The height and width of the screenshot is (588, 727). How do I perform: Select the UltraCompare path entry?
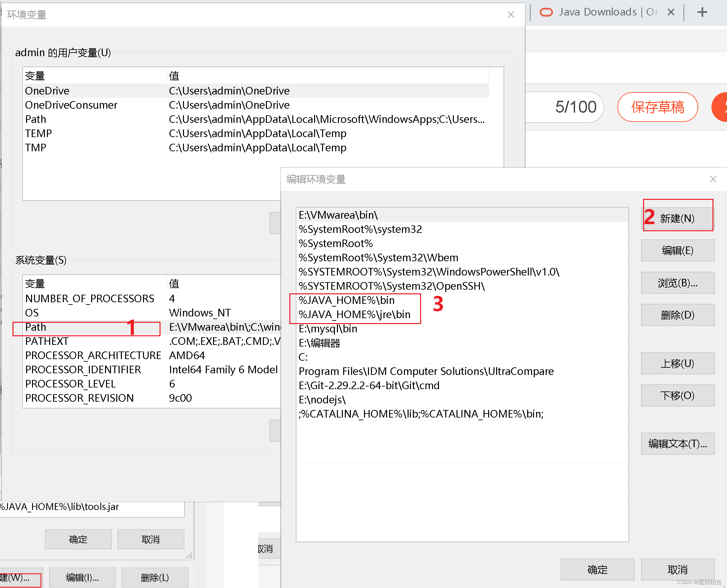[x=462, y=371]
